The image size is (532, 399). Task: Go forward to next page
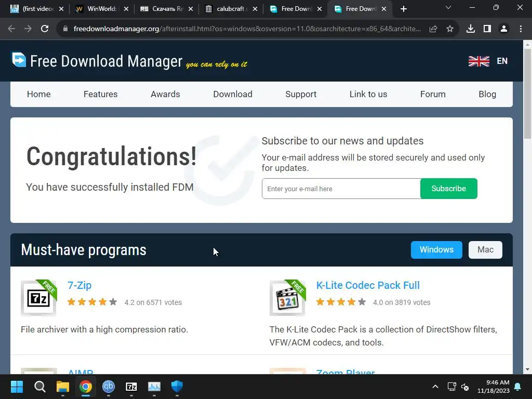(x=28, y=29)
